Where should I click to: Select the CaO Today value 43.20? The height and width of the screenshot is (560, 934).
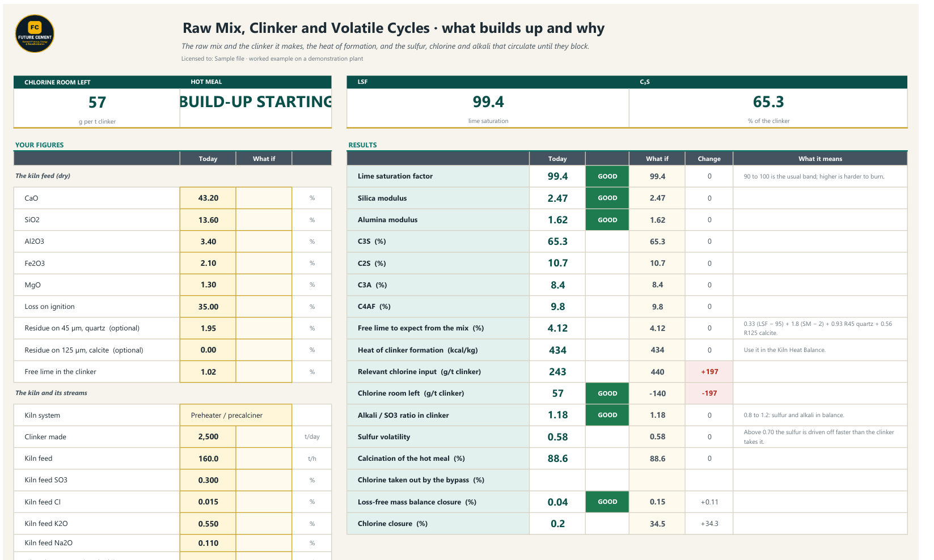[x=208, y=198]
